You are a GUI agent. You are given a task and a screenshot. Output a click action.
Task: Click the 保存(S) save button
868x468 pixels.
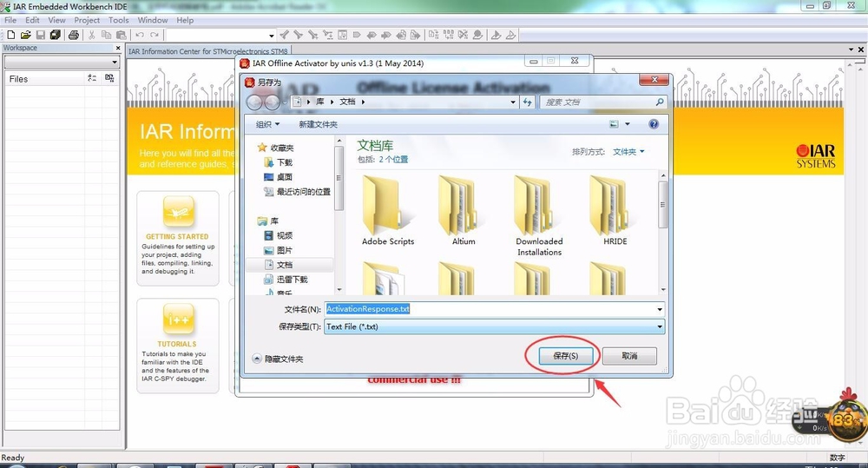(565, 356)
